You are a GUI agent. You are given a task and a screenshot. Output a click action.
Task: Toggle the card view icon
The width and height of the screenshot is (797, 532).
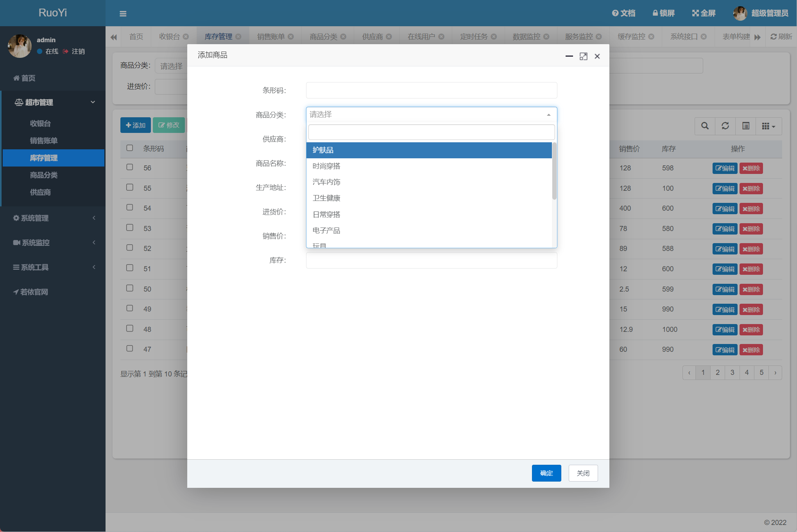(745, 126)
